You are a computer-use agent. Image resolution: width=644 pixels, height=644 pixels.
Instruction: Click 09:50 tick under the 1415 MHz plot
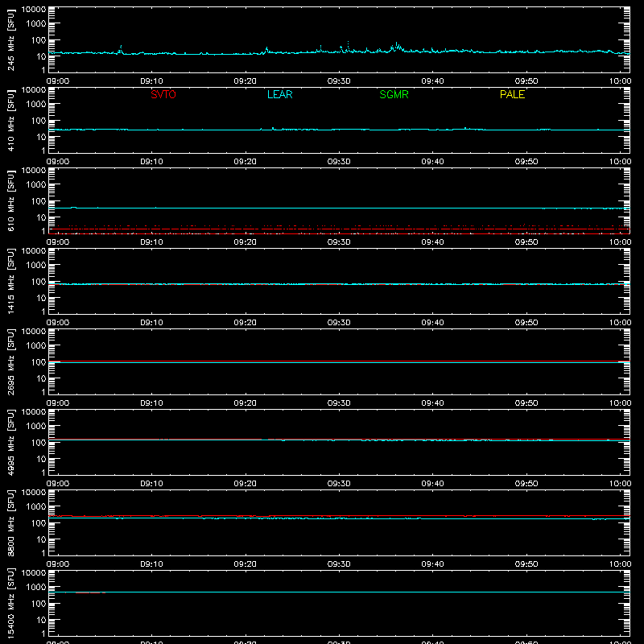(x=526, y=323)
